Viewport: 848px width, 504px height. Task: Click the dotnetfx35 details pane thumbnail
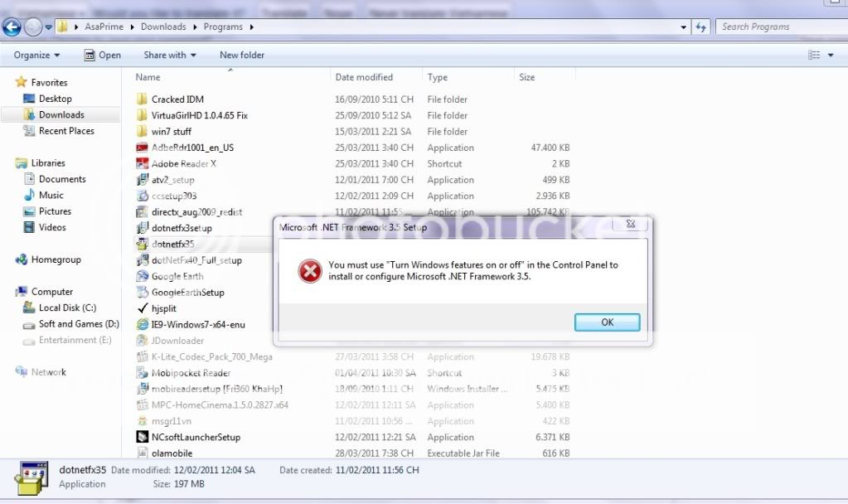(x=31, y=477)
